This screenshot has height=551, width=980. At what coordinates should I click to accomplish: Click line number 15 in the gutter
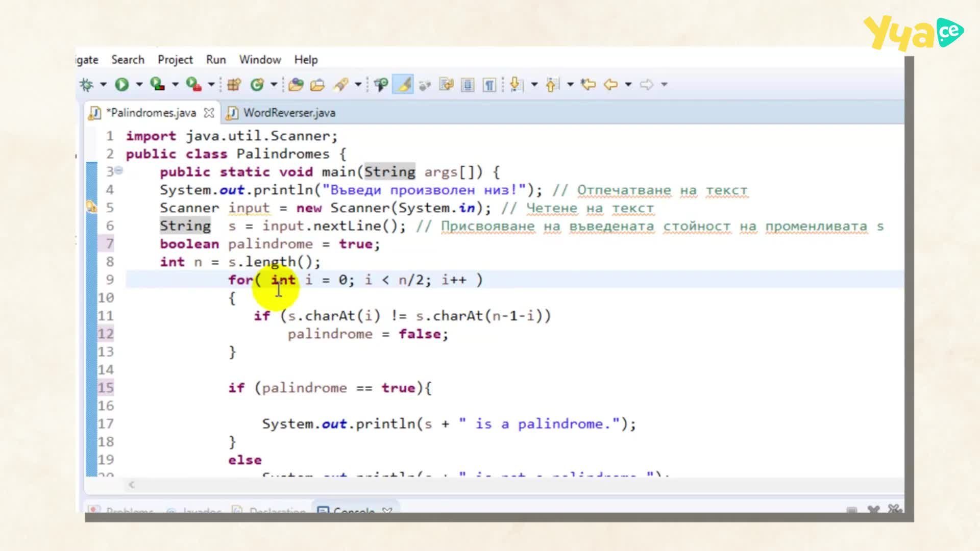(106, 388)
